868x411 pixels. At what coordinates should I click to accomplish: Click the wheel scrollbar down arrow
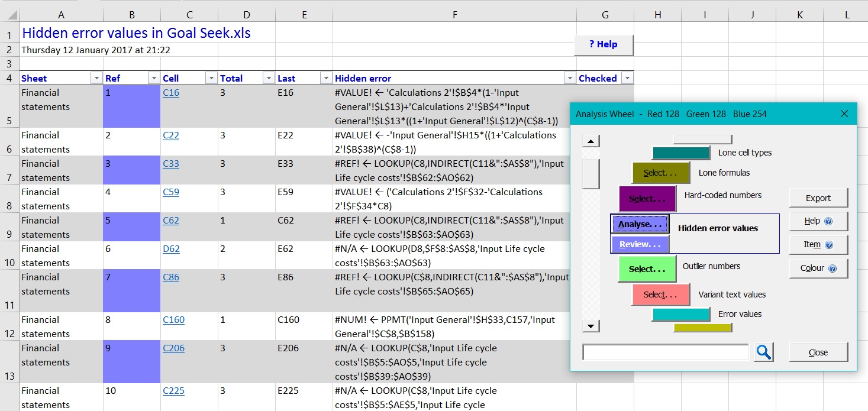point(591,326)
